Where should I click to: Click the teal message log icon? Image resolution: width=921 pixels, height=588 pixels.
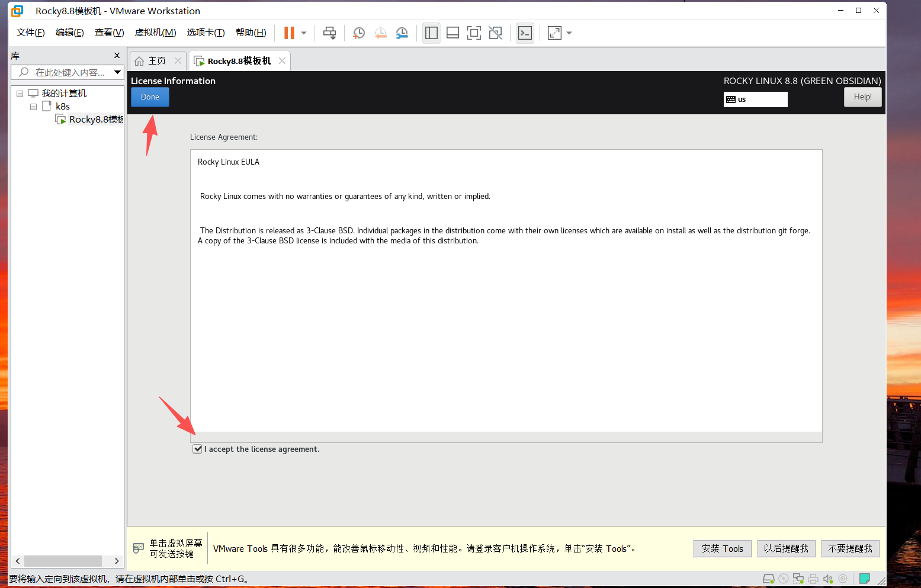865,579
